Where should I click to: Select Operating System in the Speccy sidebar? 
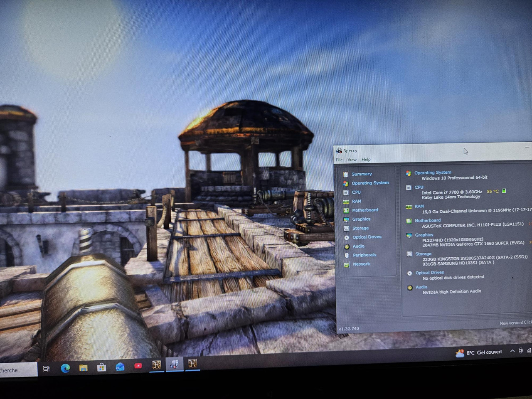[x=370, y=183]
